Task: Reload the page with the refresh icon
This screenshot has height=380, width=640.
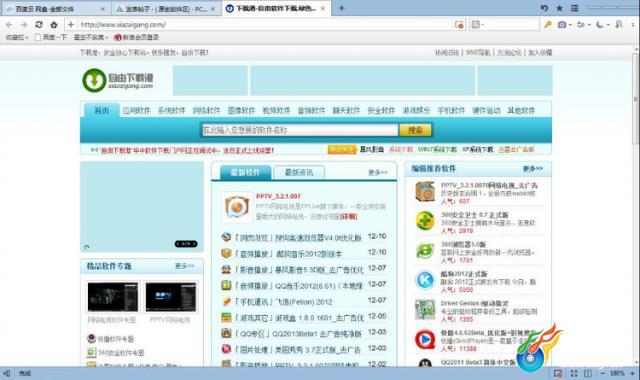Action: pyautogui.click(x=39, y=25)
